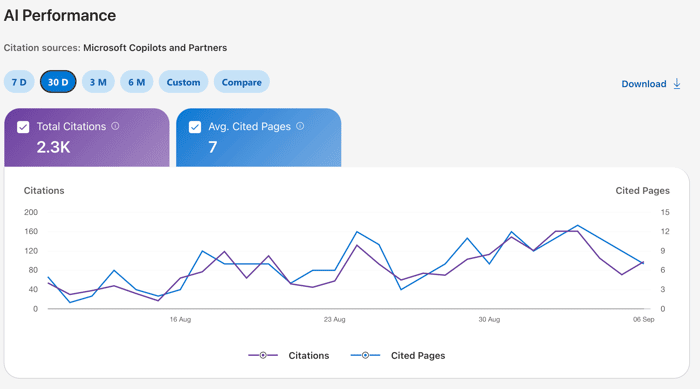Screen dimensions: 700x389
Task: Click the 23 Aug chart date marker
Action: tap(334, 319)
